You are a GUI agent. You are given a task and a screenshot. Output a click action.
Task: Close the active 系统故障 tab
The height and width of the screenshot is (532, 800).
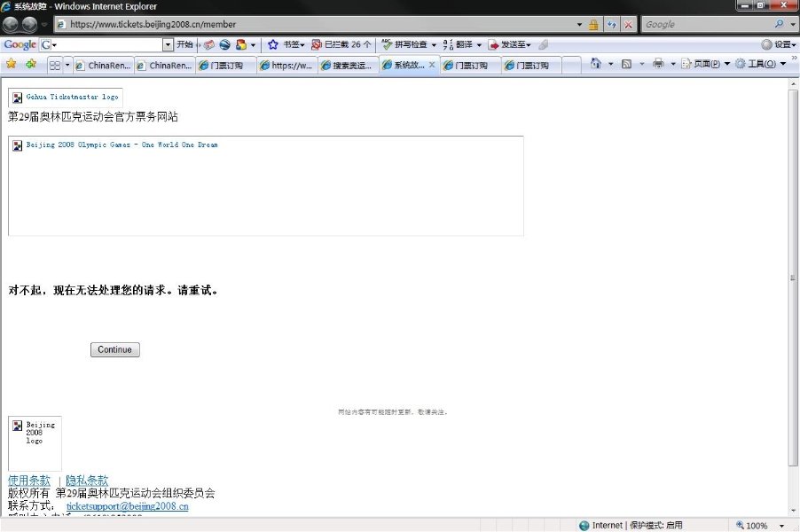pyautogui.click(x=432, y=65)
